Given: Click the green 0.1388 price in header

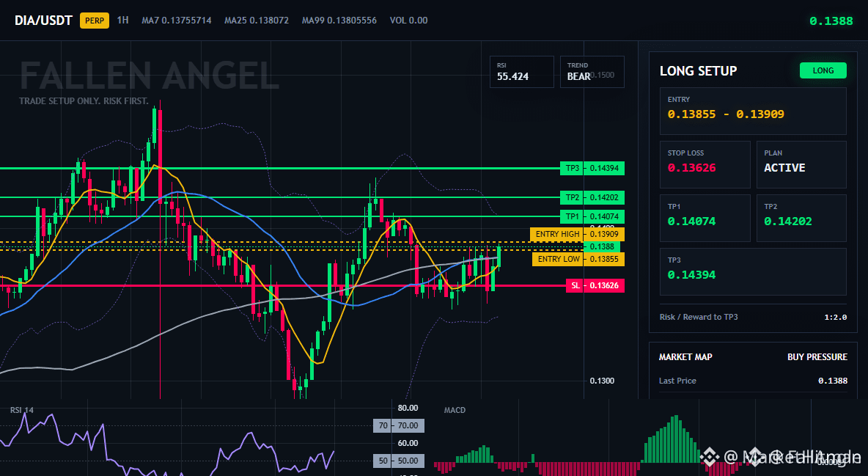Looking at the screenshot, I should tap(831, 21).
